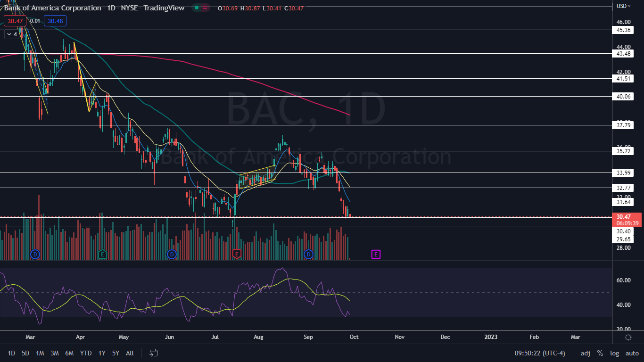Screen dimensions: 644x362
Task: Select the 3M time range
Action: 55,353
